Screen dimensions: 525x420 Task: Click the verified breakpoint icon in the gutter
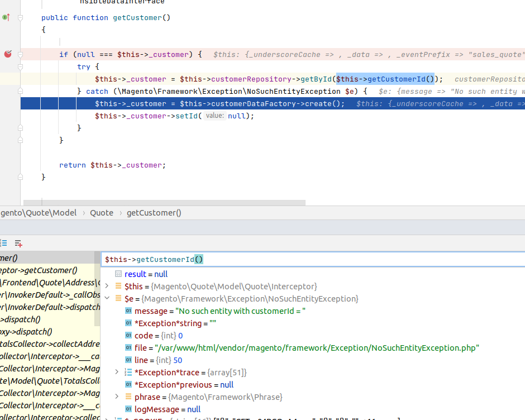click(7, 54)
